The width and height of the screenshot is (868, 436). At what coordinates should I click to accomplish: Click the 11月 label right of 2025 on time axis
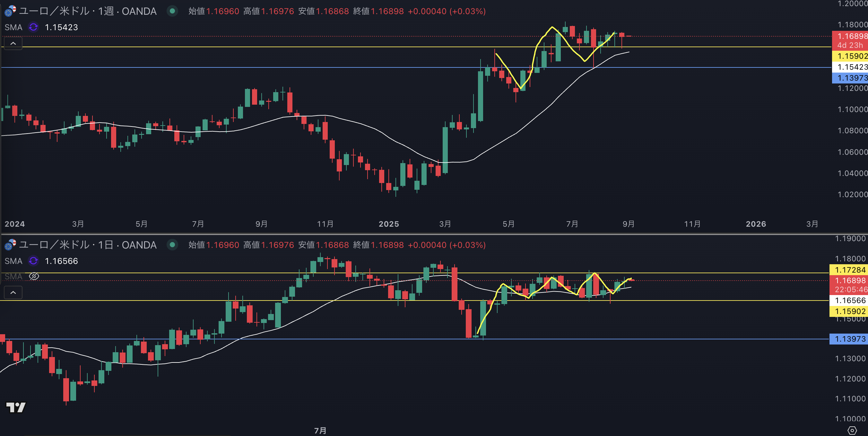click(692, 224)
